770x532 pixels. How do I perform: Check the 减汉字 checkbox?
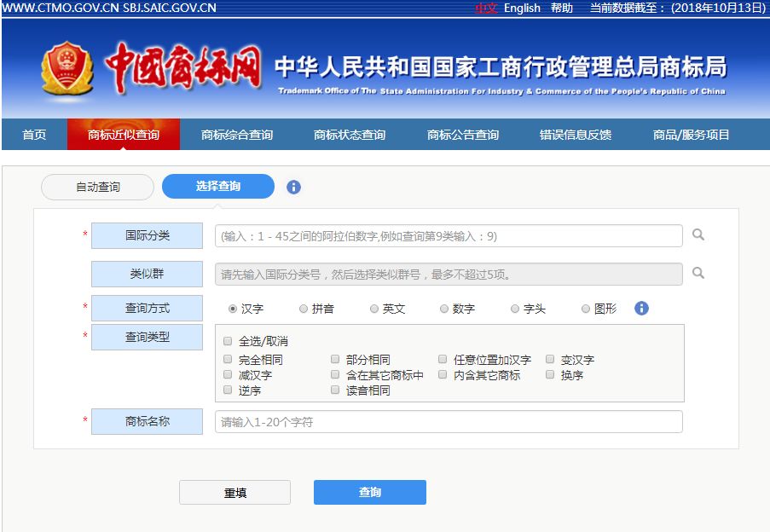[228, 374]
